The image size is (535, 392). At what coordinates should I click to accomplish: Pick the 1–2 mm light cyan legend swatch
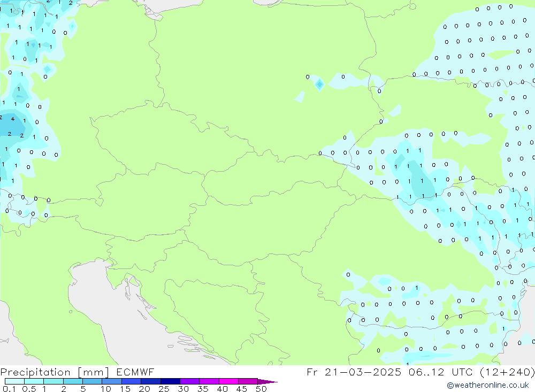pos(53,381)
